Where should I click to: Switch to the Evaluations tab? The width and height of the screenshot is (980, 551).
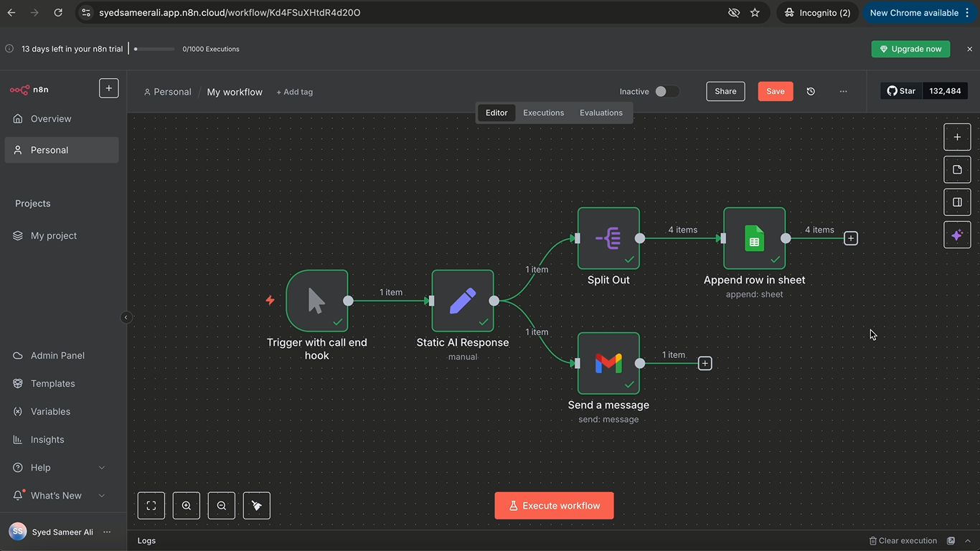tap(601, 113)
